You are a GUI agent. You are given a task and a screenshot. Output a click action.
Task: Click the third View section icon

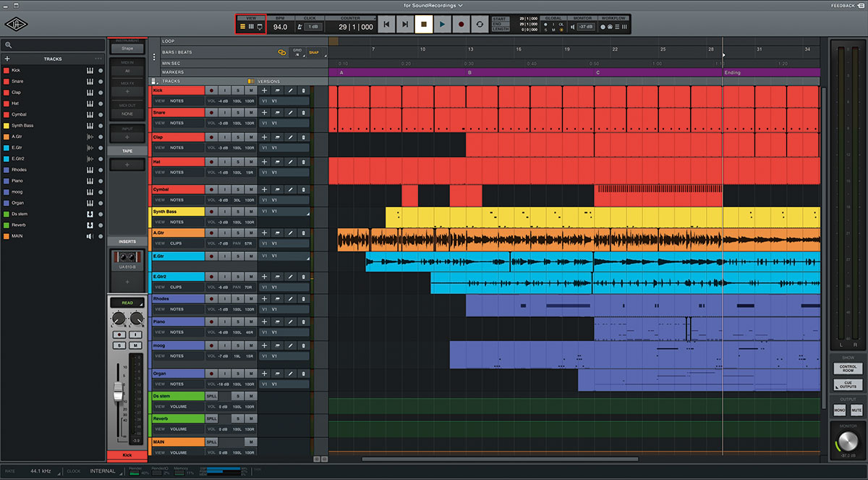(260, 27)
